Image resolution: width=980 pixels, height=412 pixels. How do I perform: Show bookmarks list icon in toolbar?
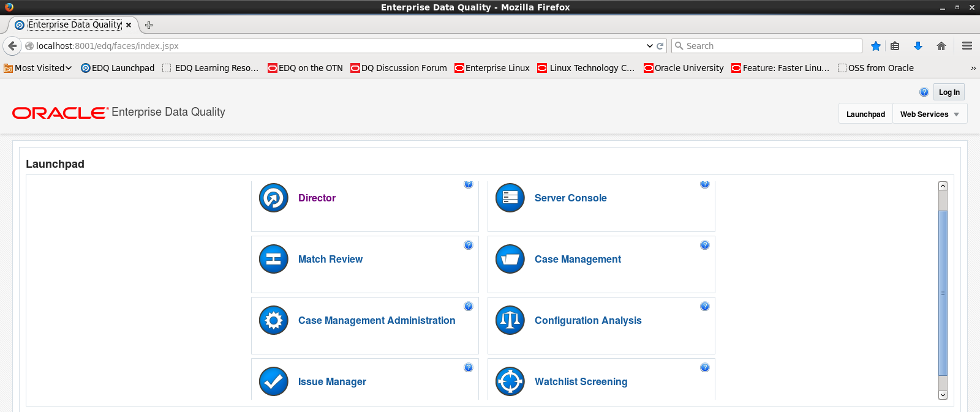click(x=895, y=46)
